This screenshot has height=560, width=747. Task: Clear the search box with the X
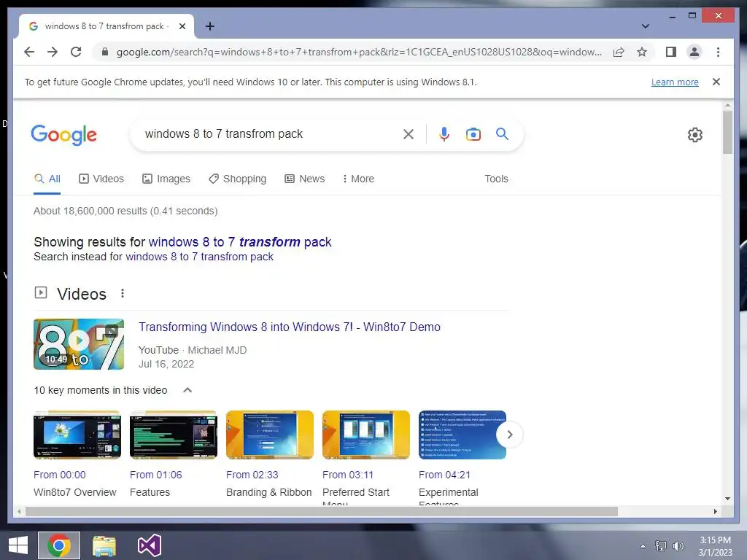(409, 134)
